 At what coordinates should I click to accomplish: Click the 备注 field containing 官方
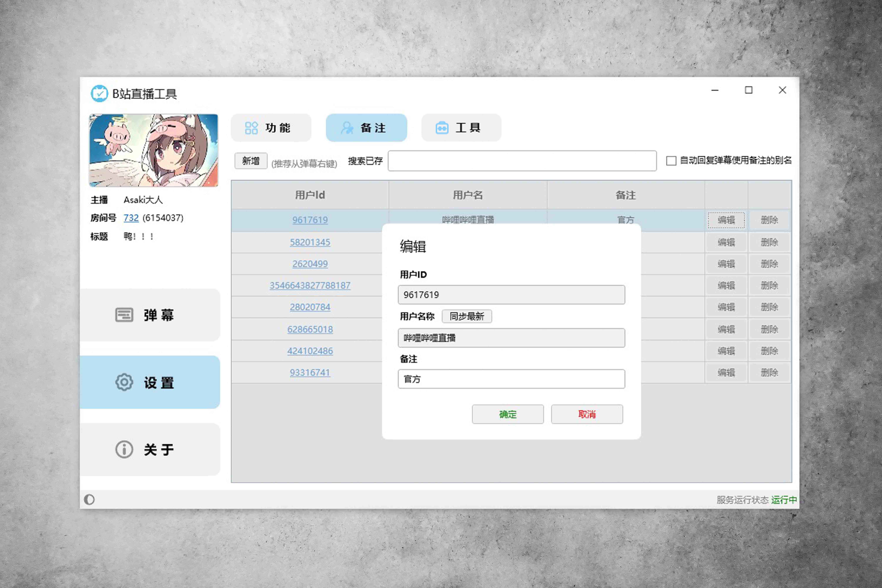[x=512, y=379]
